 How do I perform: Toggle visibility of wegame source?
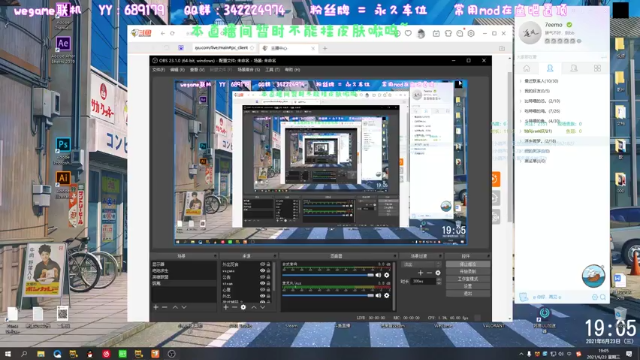click(262, 271)
